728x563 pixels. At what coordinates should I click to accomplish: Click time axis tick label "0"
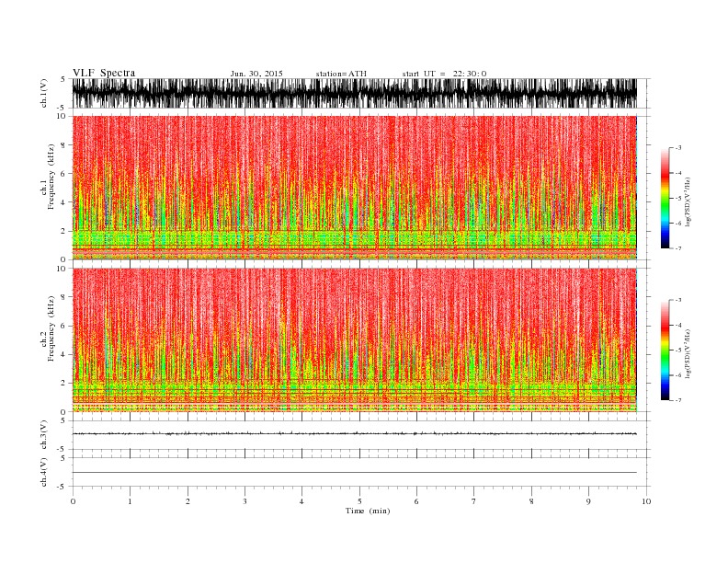[x=73, y=501]
